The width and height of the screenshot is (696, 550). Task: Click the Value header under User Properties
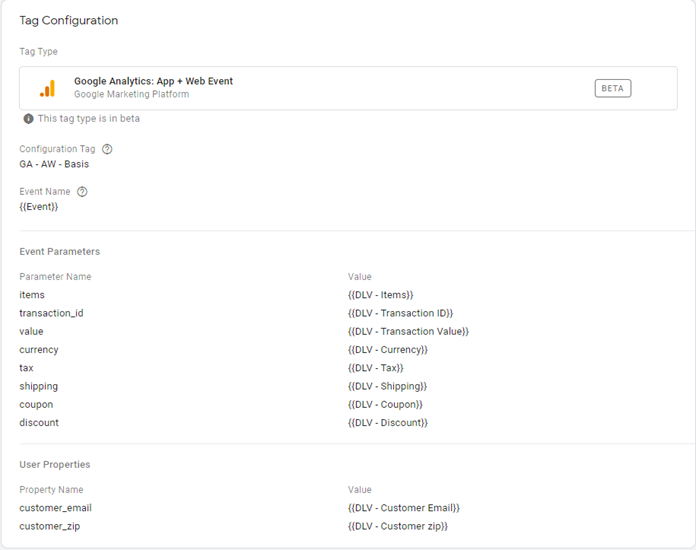[360, 490]
